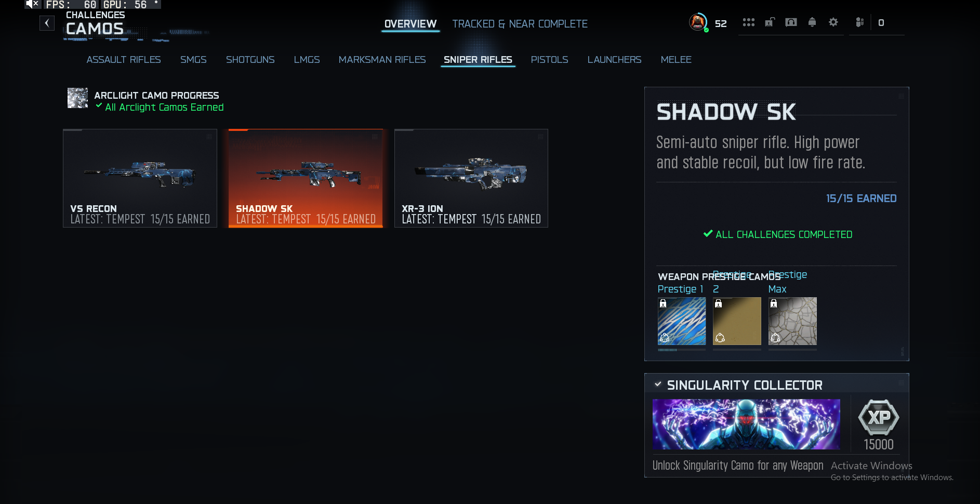The image size is (980, 504).
Task: Open the voice chat headset icon
Action: (791, 22)
